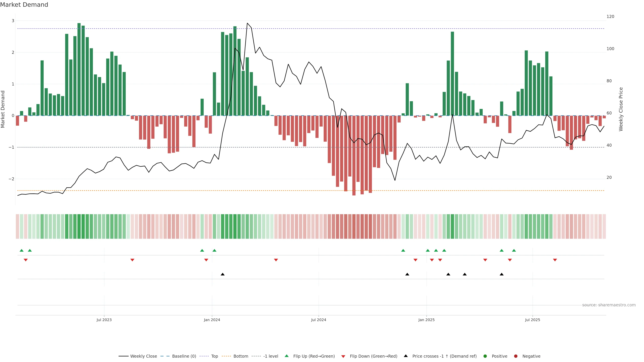Click the Jul 2023 x-axis label
This screenshot has height=362, width=644.
click(x=104, y=320)
